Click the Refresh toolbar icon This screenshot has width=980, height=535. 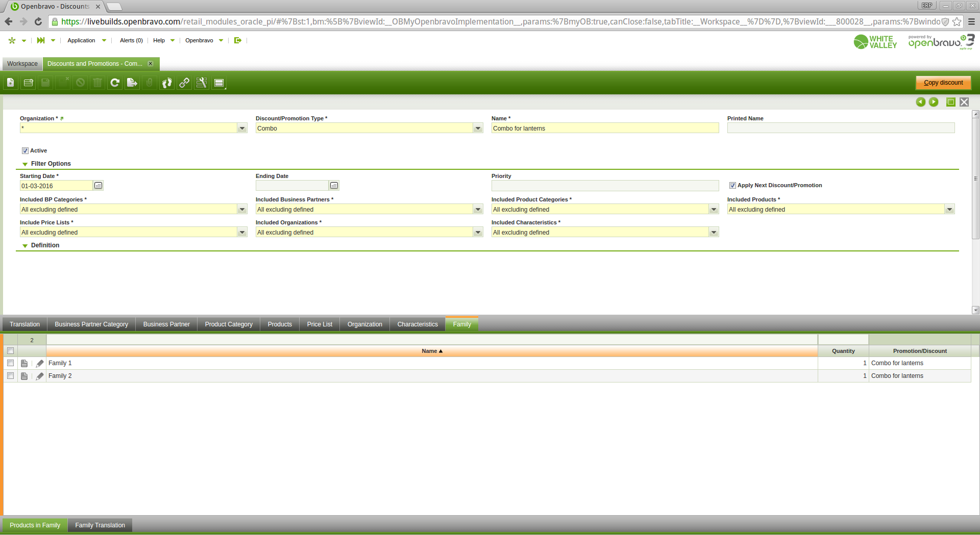pos(115,83)
